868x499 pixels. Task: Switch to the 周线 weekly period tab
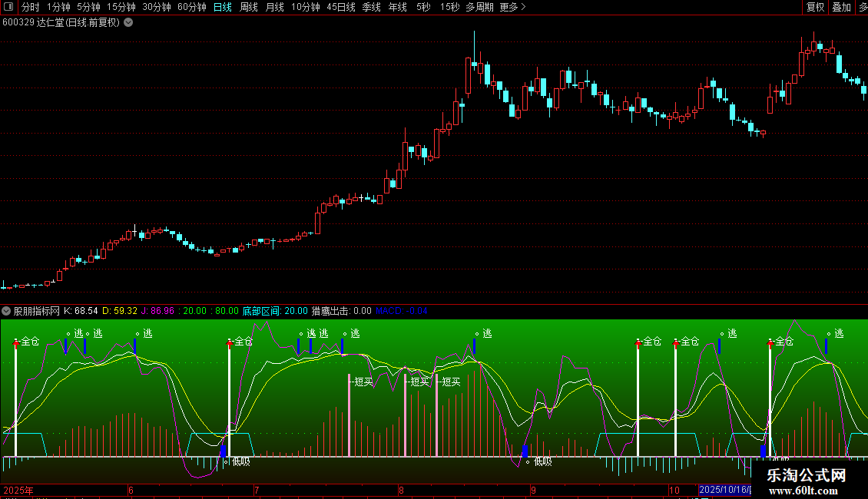click(x=248, y=7)
